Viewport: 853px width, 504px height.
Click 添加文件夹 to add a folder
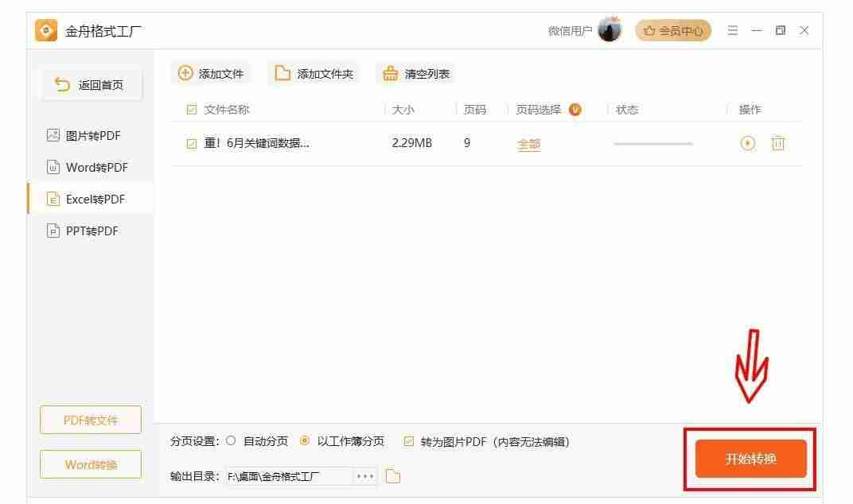click(314, 73)
